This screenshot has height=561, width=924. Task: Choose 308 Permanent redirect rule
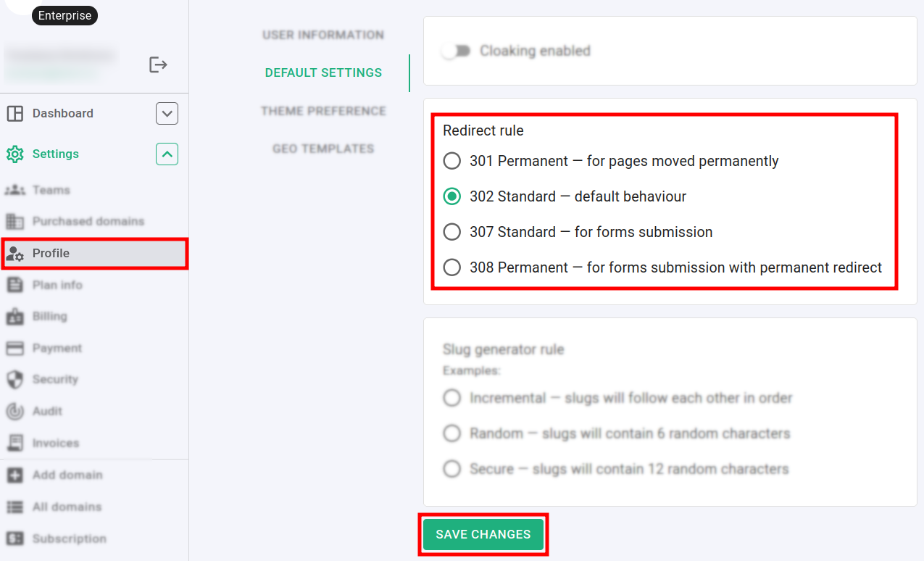tap(452, 267)
